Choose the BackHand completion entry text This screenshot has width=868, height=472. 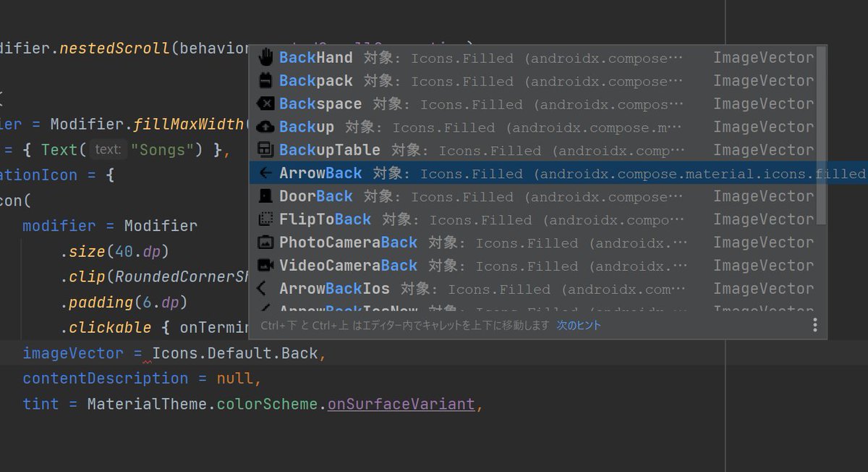316,58
